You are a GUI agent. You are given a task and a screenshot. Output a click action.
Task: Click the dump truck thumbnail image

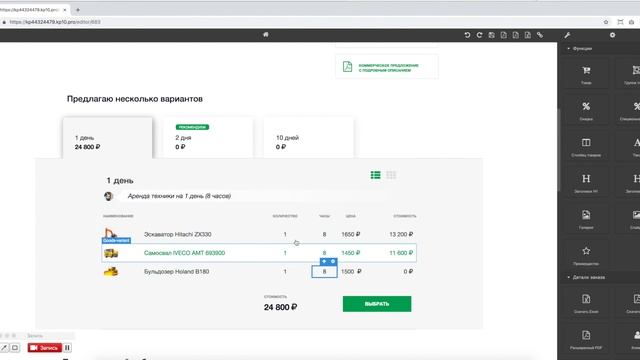pyautogui.click(x=111, y=253)
